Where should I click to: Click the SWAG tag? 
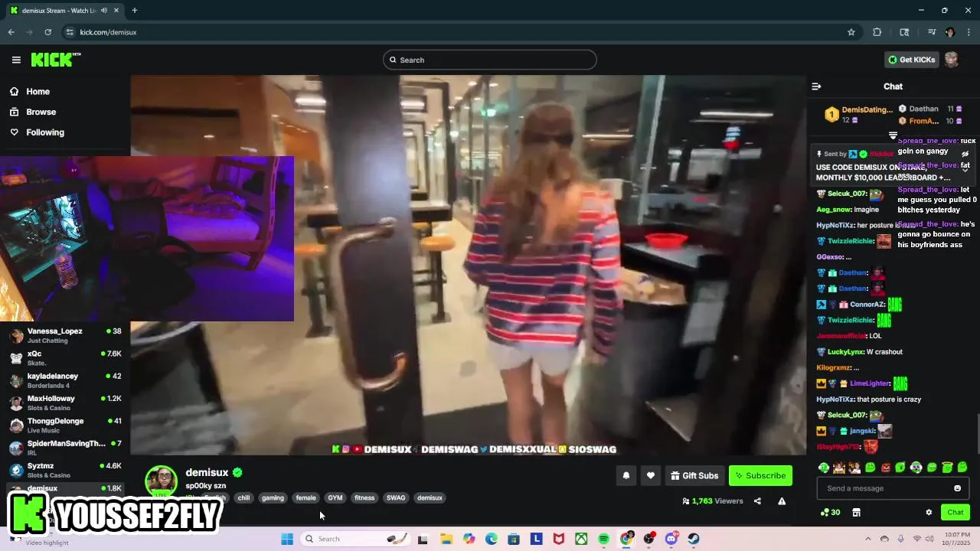click(x=396, y=497)
